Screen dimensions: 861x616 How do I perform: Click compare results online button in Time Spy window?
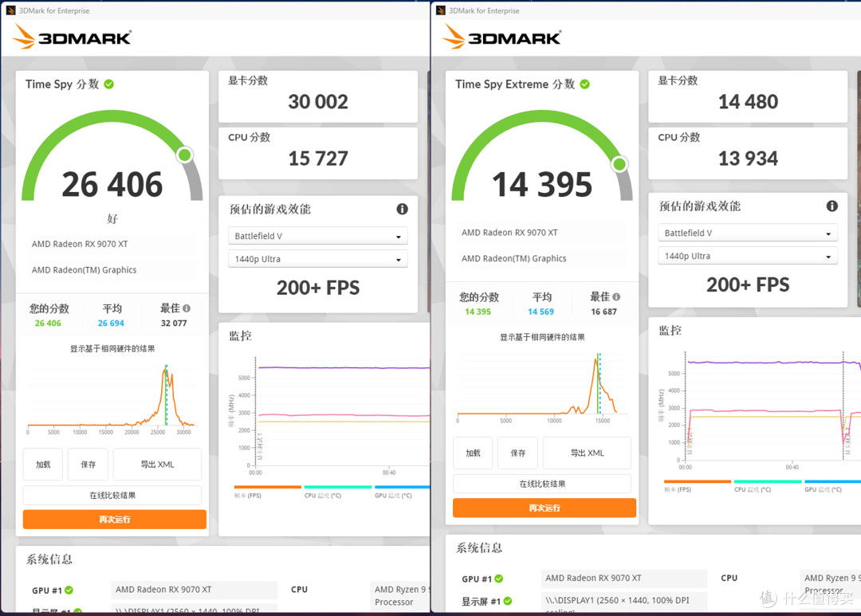[112, 495]
